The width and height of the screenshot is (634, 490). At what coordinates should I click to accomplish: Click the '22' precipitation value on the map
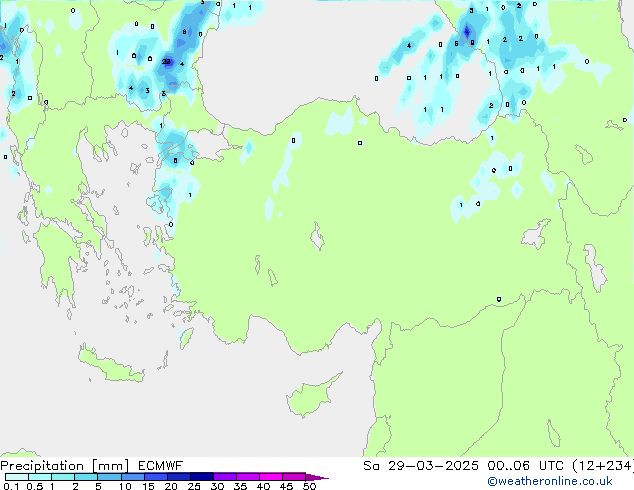point(166,61)
